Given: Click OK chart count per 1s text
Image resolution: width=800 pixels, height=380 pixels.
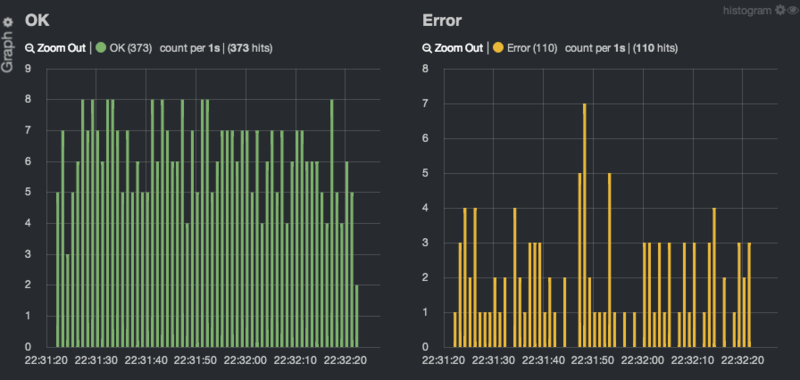Looking at the screenshot, I should (x=190, y=48).
